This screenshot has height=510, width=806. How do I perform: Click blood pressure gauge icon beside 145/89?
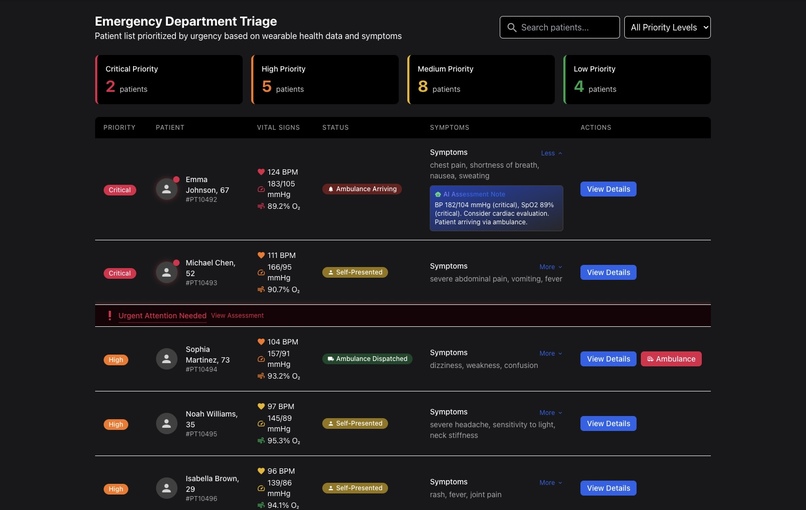pos(261,424)
